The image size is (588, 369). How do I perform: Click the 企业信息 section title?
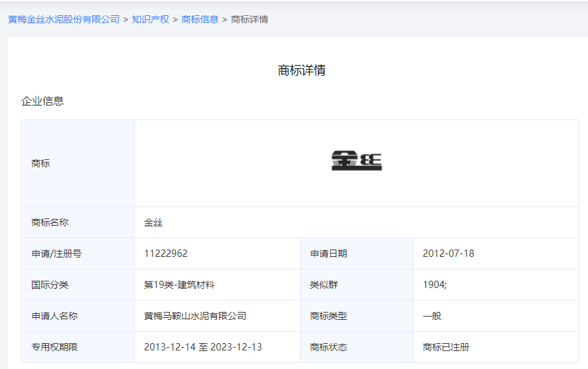pyautogui.click(x=42, y=101)
